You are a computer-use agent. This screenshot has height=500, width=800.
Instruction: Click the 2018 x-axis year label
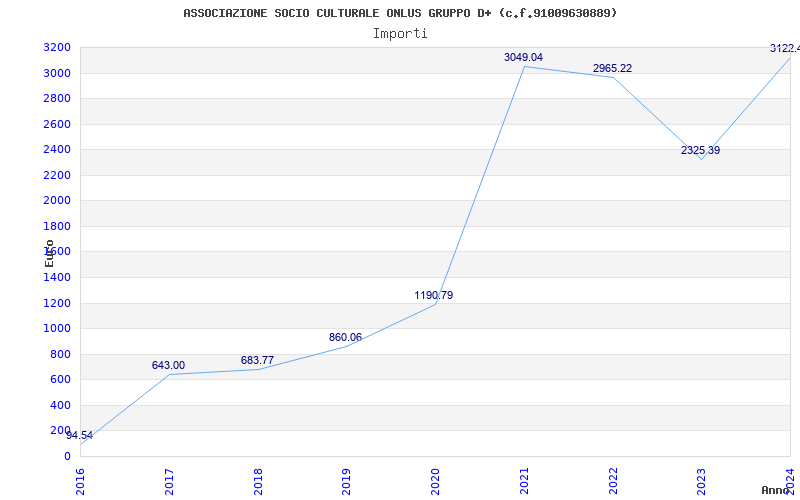[x=258, y=481]
